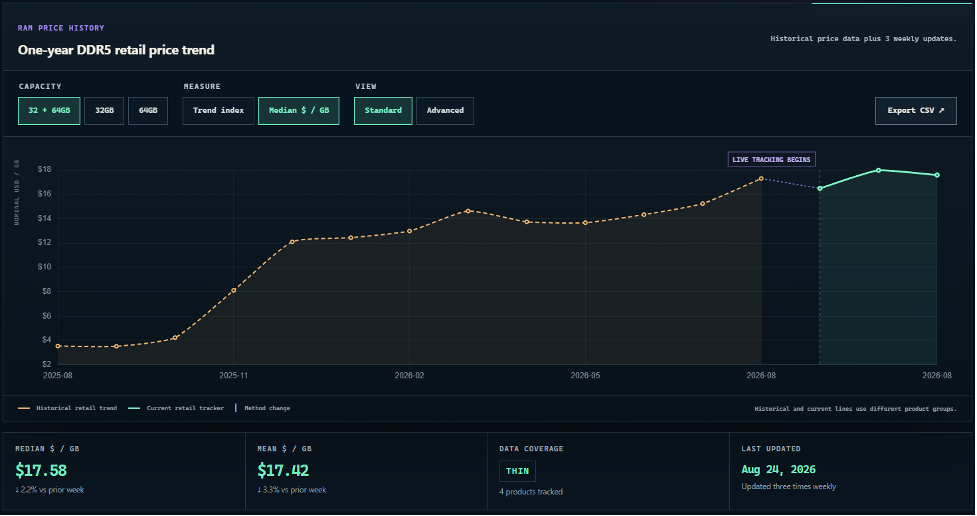Viewport: 977px width, 516px height.
Task: Click the Current retail tracker legend swatch
Action: 134,408
